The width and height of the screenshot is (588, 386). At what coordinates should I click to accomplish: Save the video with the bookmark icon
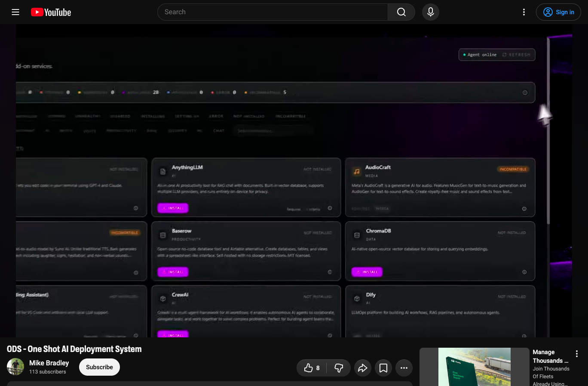tap(383, 368)
